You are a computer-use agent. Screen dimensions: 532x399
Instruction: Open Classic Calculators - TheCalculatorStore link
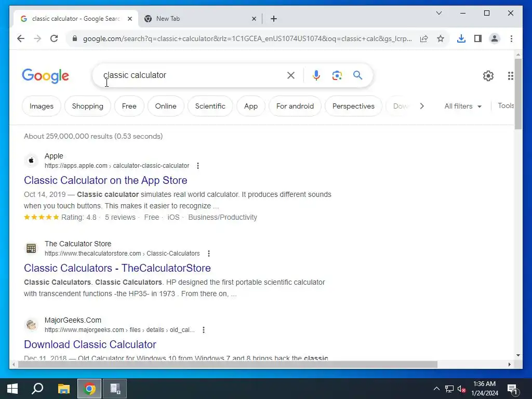coord(117,268)
